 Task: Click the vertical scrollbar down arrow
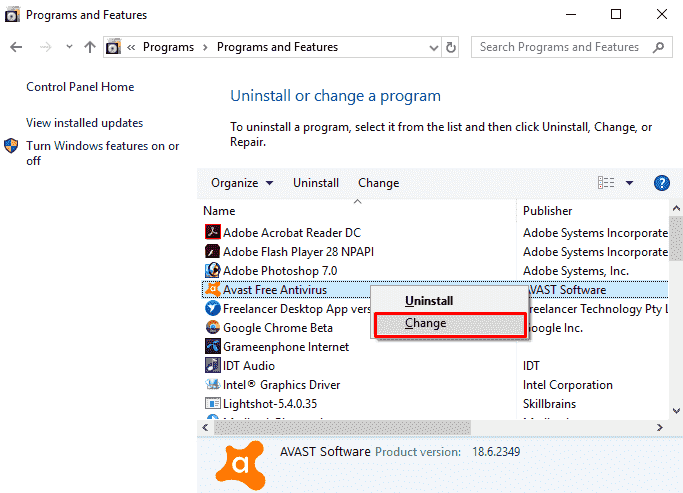(676, 410)
